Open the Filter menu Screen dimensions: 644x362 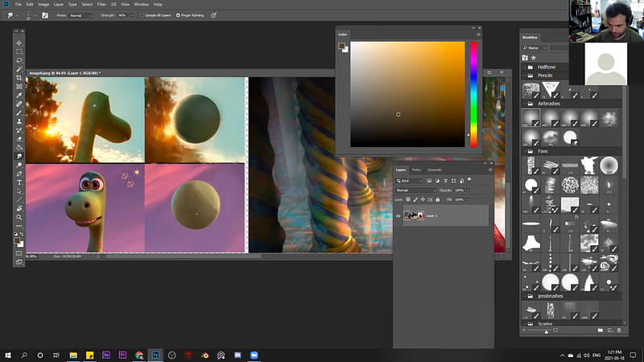(101, 4)
